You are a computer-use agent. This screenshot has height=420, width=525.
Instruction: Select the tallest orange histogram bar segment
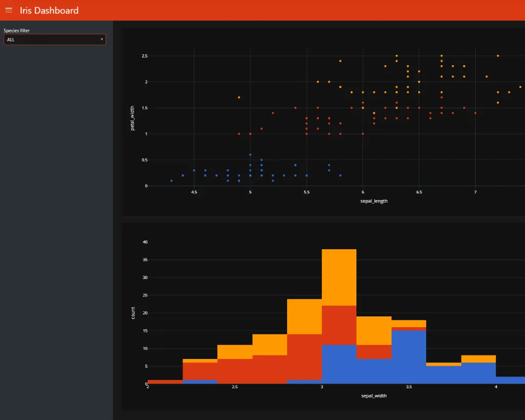point(339,277)
